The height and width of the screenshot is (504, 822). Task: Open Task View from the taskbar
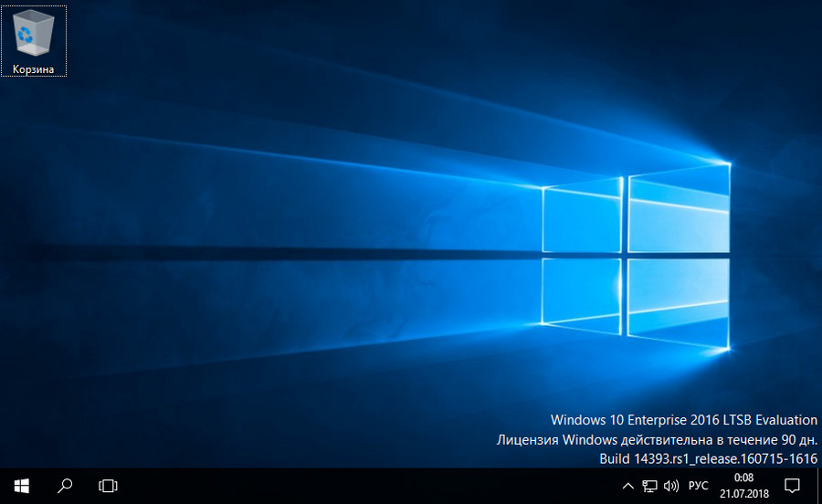point(109,485)
